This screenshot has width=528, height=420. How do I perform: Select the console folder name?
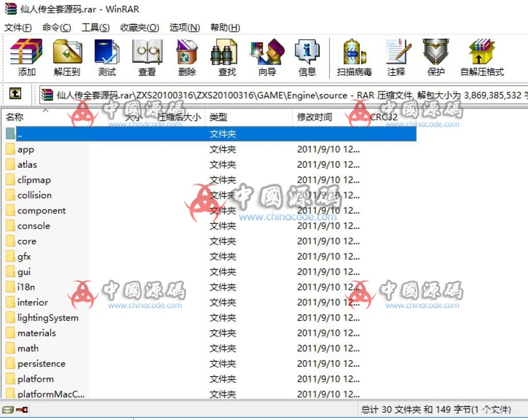pos(34,226)
